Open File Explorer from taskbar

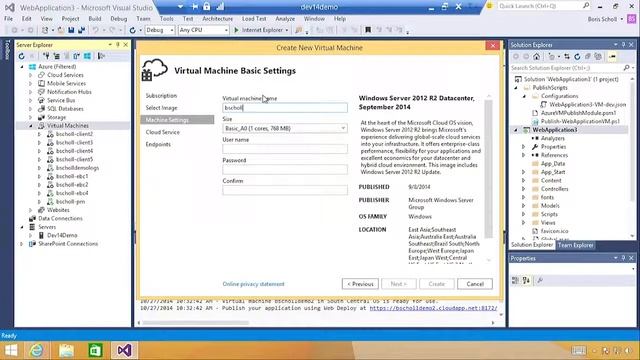click(x=66, y=350)
